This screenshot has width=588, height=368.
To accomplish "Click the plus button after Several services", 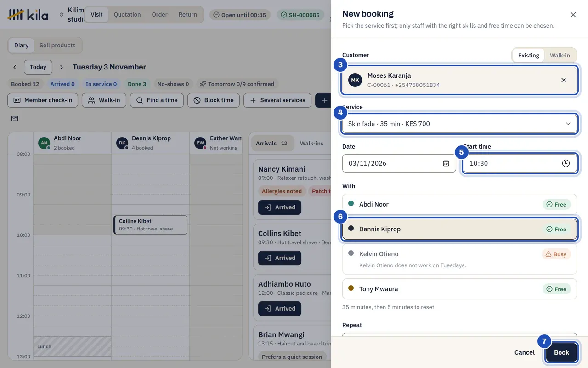I will [x=324, y=100].
